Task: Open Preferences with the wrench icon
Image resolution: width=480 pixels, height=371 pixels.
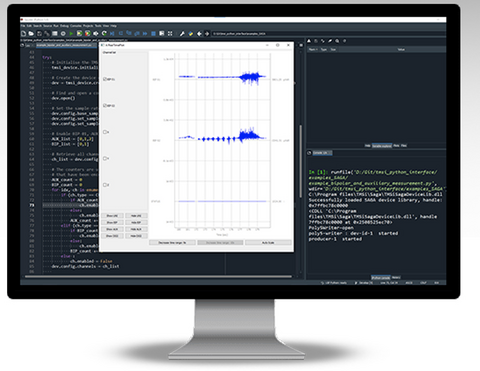Action: coord(182,34)
